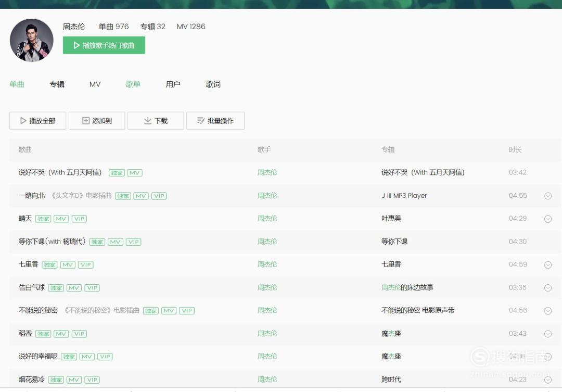Expand options arrow on 晴天 row
Screen dimensions: 562x392
tap(547, 219)
